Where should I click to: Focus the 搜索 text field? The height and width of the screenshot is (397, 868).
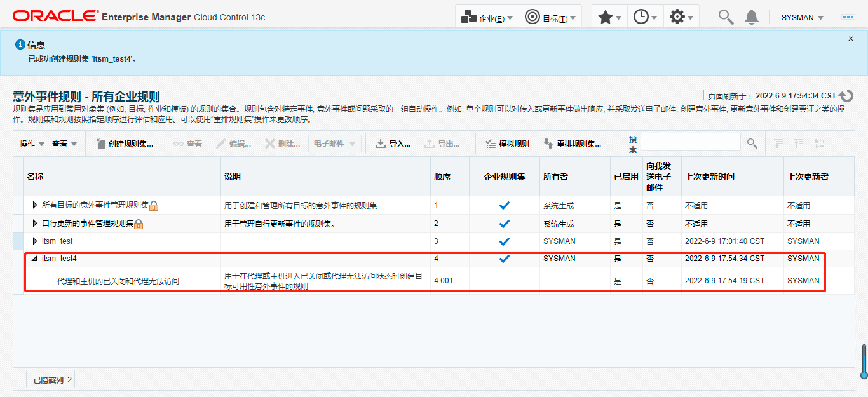point(691,142)
